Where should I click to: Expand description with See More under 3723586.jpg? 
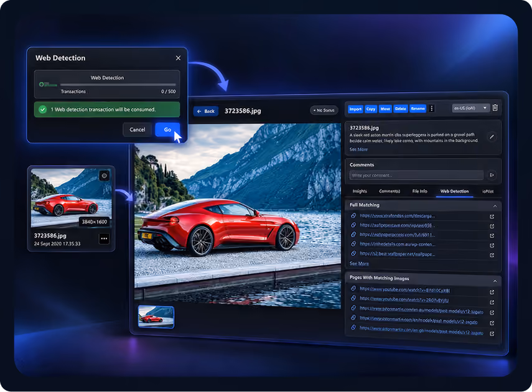358,149
